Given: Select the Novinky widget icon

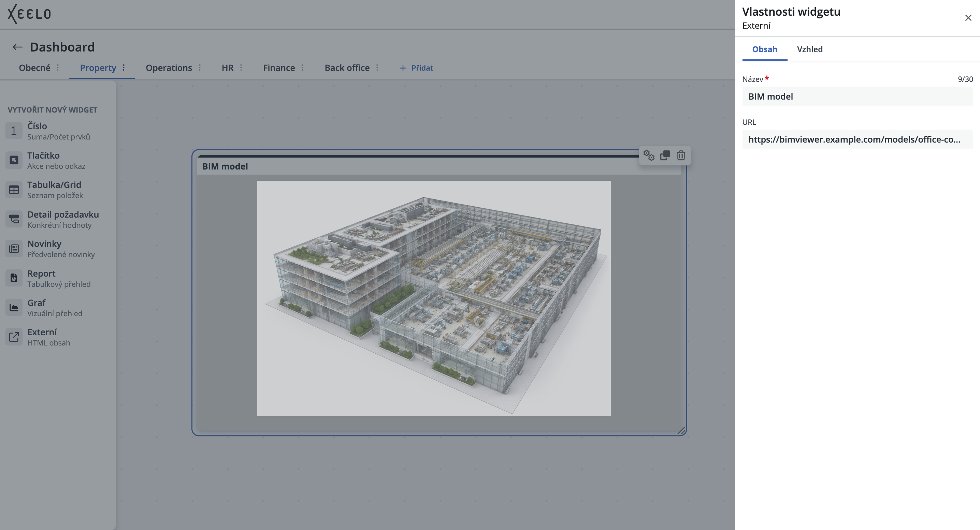Looking at the screenshot, I should (x=14, y=249).
